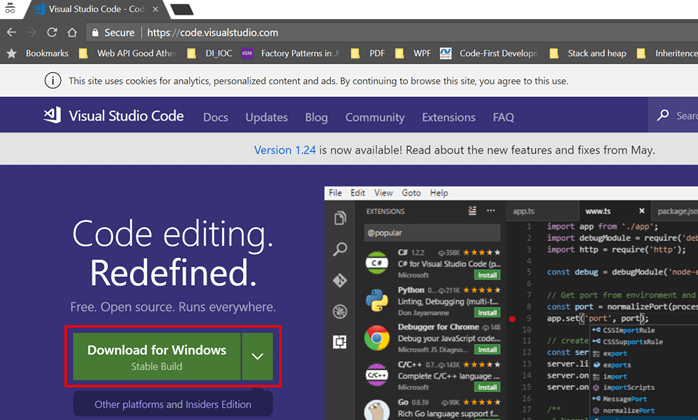This screenshot has height=420, width=698.
Task: Open the Inheritence bookmark folder
Action: coord(667,53)
